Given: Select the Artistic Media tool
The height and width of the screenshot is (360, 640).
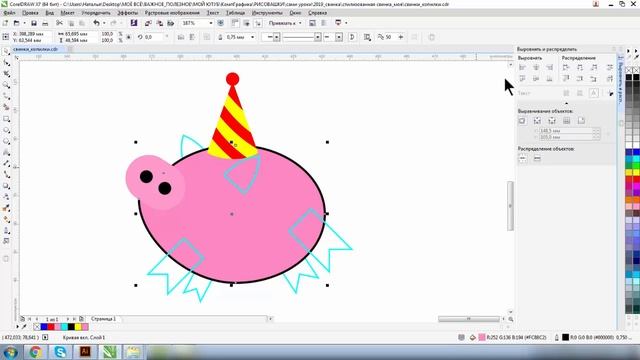Looking at the screenshot, I should pos(6,107).
